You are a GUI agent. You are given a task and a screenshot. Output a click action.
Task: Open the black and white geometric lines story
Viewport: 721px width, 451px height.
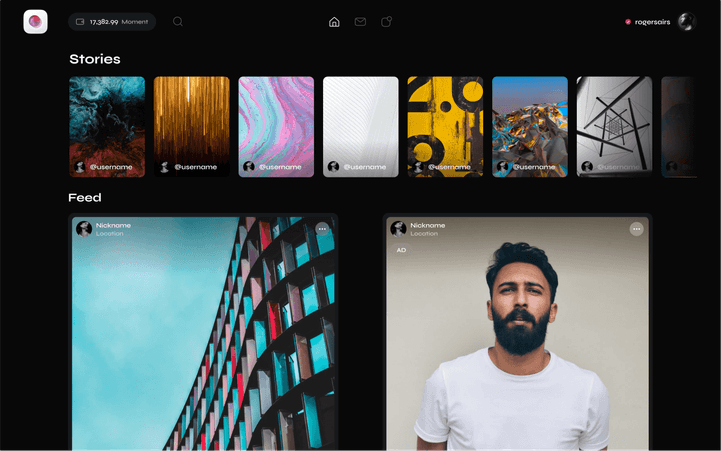[614, 126]
